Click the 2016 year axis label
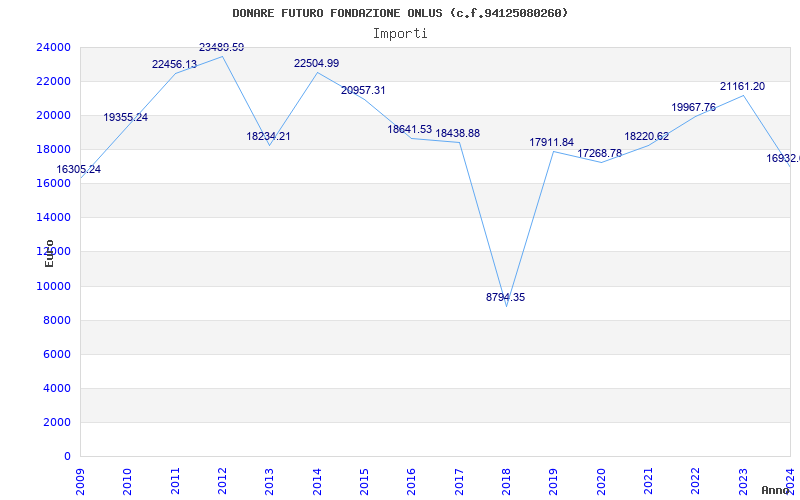Image resolution: width=800 pixels, height=500 pixels. click(x=412, y=481)
